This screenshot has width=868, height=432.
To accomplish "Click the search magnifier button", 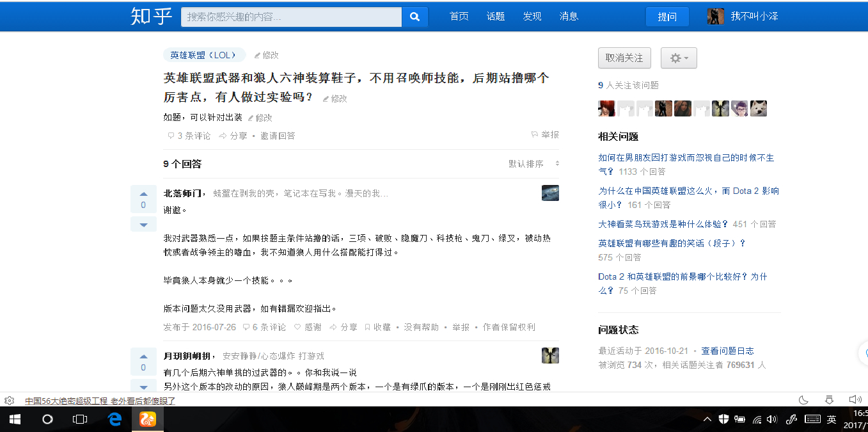I will click(x=414, y=17).
